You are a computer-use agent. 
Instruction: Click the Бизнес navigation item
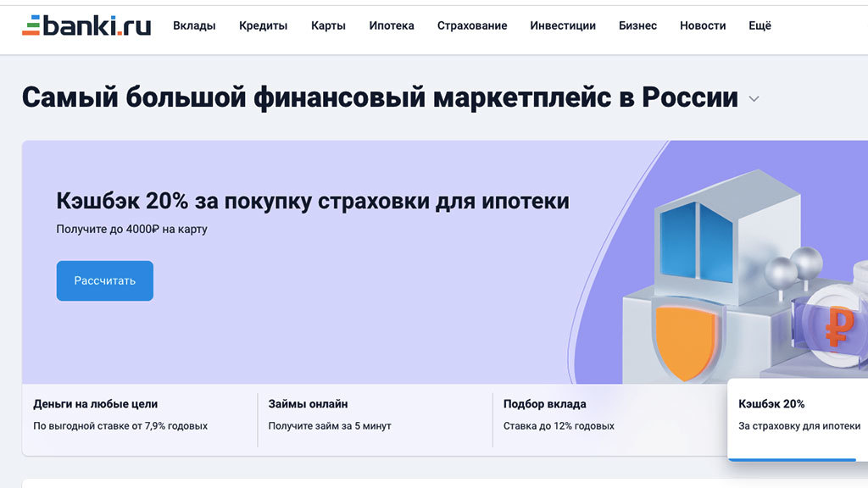637,25
